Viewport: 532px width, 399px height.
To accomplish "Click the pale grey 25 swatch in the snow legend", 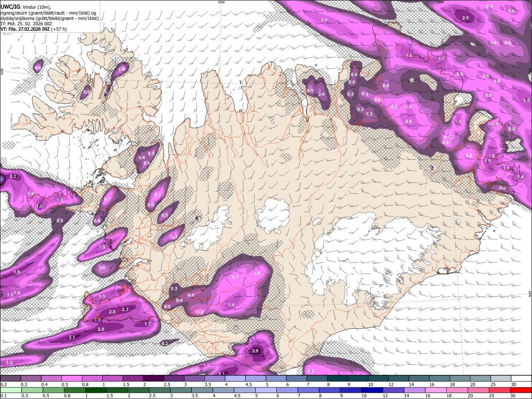I will pyautogui.click(x=501, y=379).
